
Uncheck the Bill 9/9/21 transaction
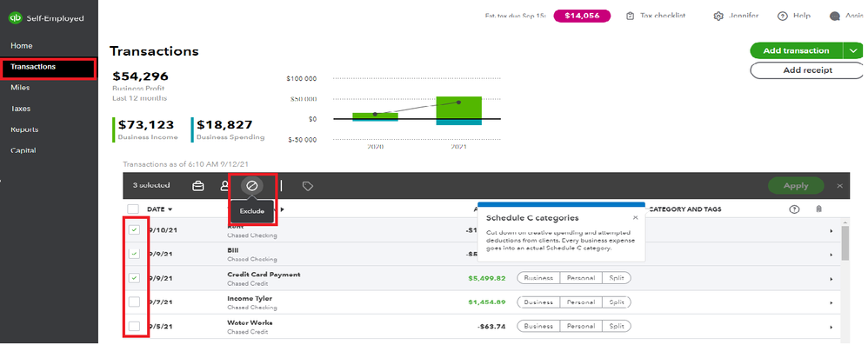pyautogui.click(x=134, y=254)
